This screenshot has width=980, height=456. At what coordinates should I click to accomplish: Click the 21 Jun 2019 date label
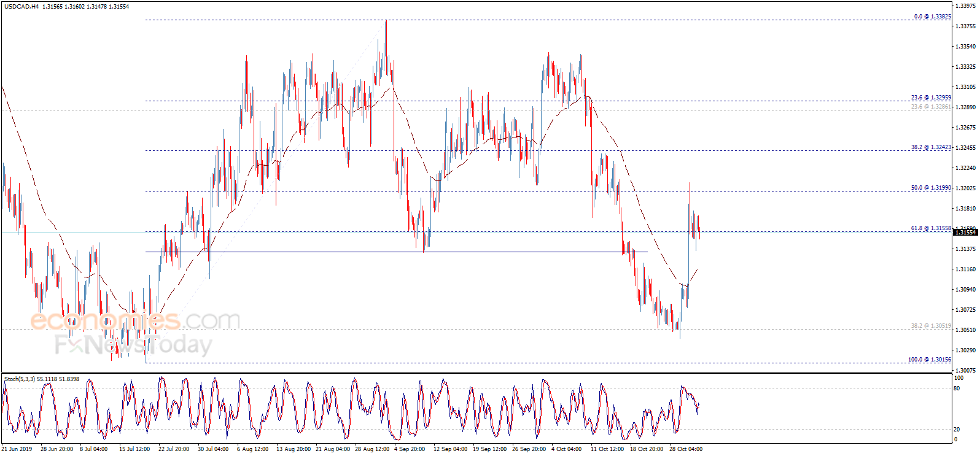pos(17,449)
